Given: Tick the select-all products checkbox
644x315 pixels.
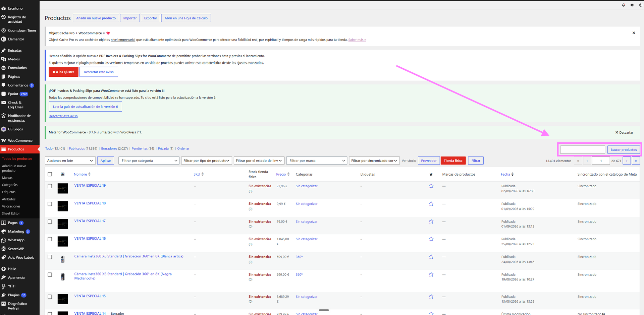Looking at the screenshot, I should [x=50, y=174].
